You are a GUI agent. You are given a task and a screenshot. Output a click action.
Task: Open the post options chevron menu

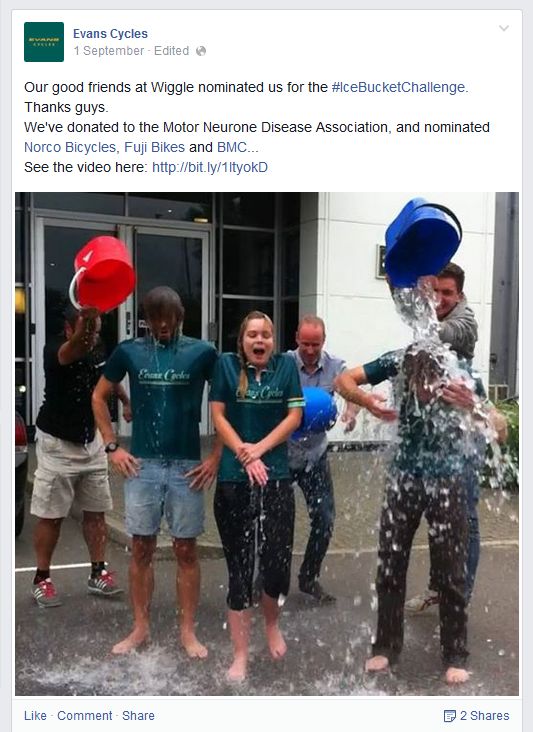tap(504, 28)
